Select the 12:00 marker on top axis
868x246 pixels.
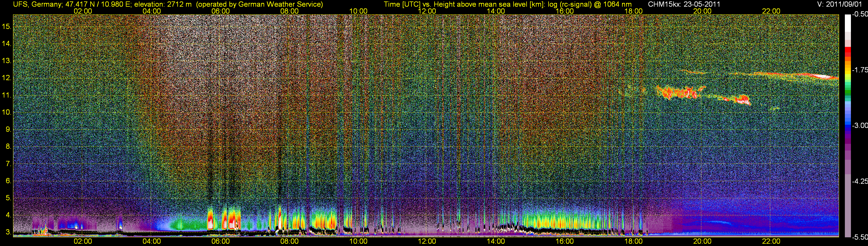(x=427, y=11)
